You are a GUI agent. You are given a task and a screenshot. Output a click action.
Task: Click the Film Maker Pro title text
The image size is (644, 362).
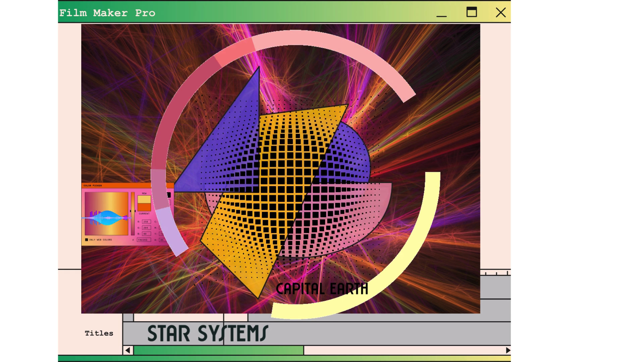[x=107, y=13]
